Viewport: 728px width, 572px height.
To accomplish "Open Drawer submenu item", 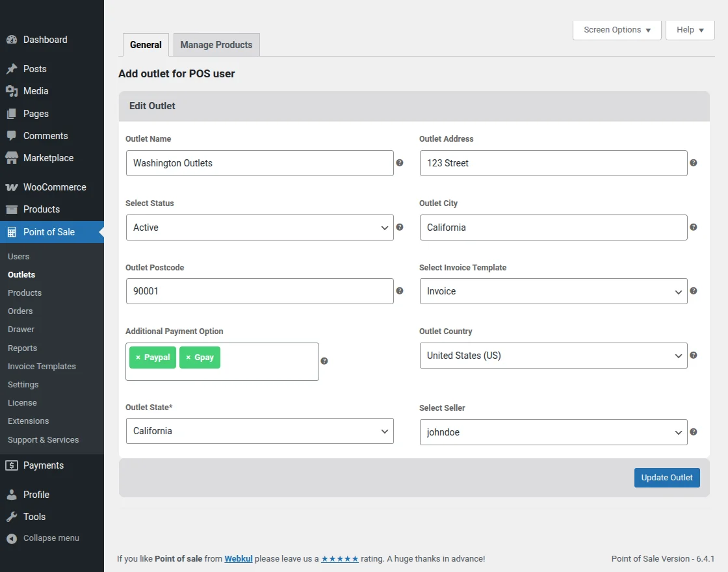I will tap(21, 329).
